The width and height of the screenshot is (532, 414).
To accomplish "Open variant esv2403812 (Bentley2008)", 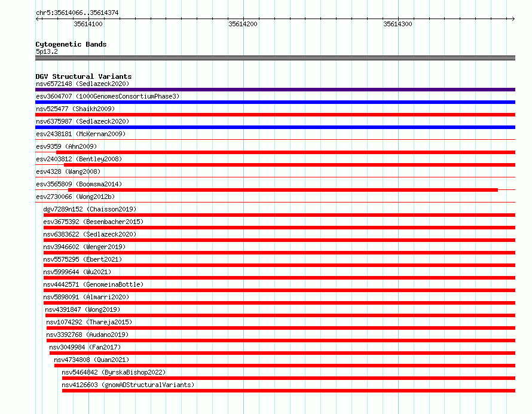I will [x=79, y=159].
